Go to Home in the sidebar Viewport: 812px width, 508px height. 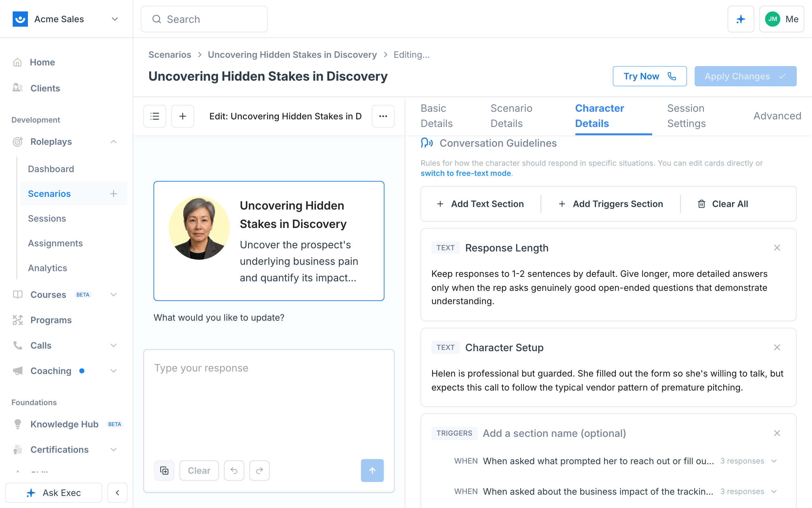coord(42,62)
